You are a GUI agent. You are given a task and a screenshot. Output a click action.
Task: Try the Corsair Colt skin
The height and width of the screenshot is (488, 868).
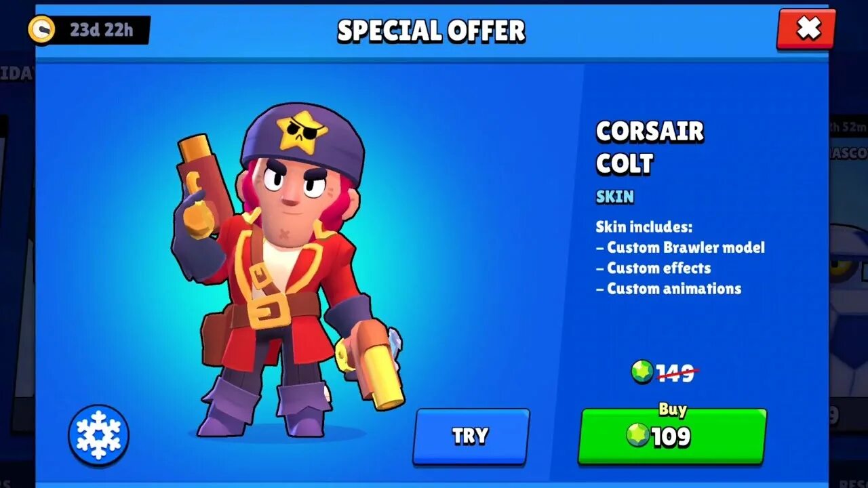pos(471,436)
